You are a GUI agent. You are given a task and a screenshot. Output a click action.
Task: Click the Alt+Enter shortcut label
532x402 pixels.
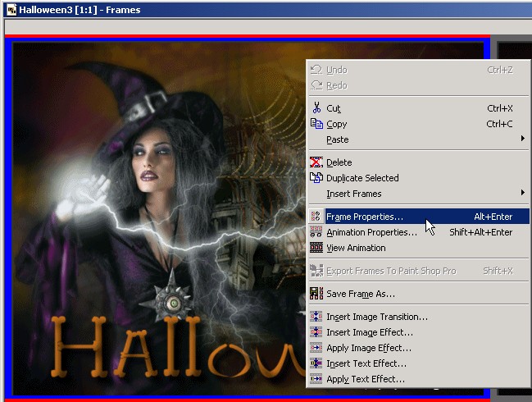(x=493, y=217)
